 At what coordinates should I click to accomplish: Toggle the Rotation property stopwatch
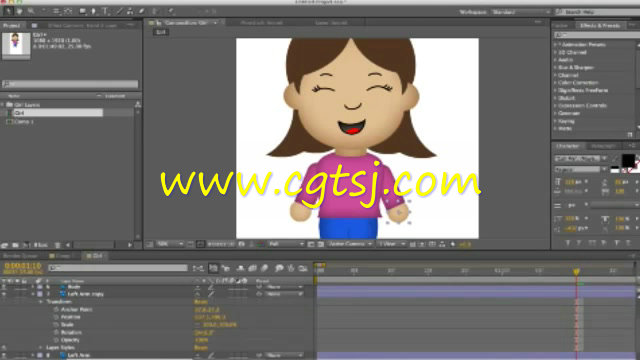[56, 332]
